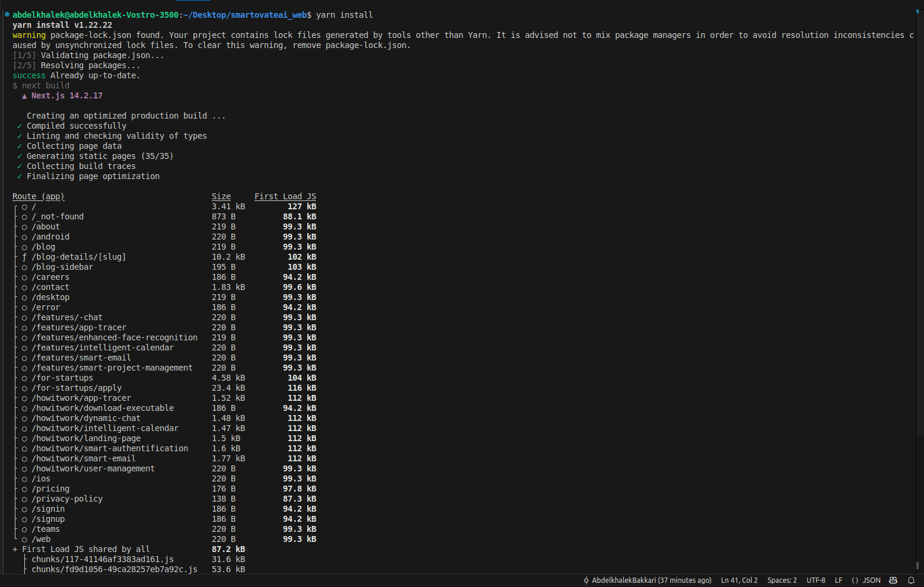The width and height of the screenshot is (924, 587).
Task: Click the 'Collecting page data' line
Action: click(x=74, y=146)
